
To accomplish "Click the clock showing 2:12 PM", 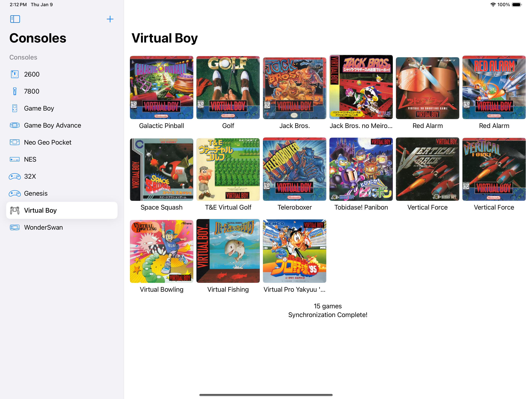I will coord(18,5).
